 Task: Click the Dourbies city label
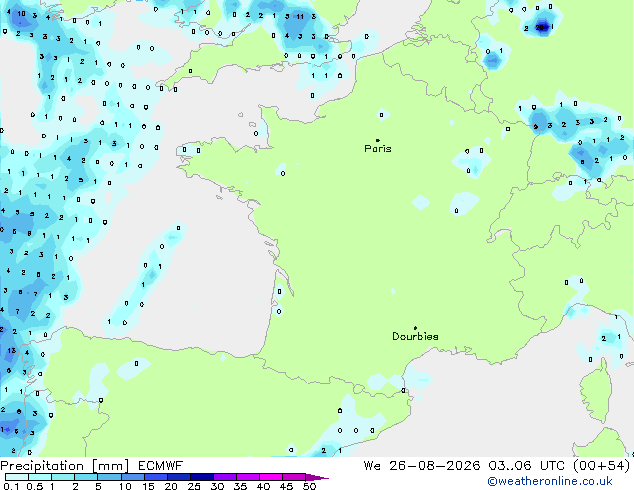pyautogui.click(x=415, y=336)
